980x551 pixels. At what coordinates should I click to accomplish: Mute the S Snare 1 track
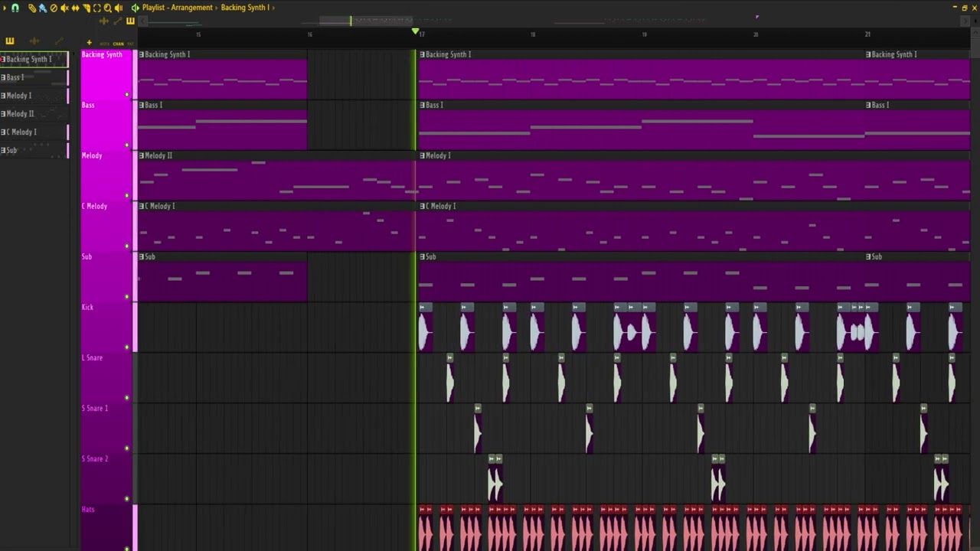[127, 448]
